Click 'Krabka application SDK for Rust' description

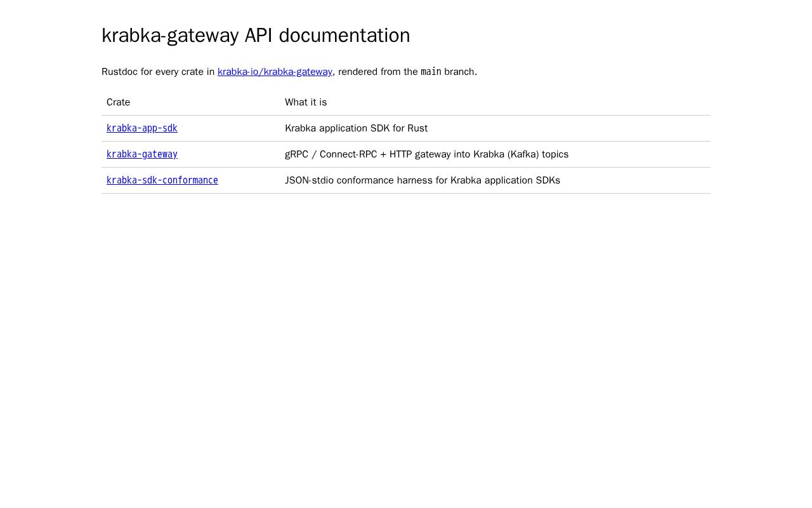356,128
